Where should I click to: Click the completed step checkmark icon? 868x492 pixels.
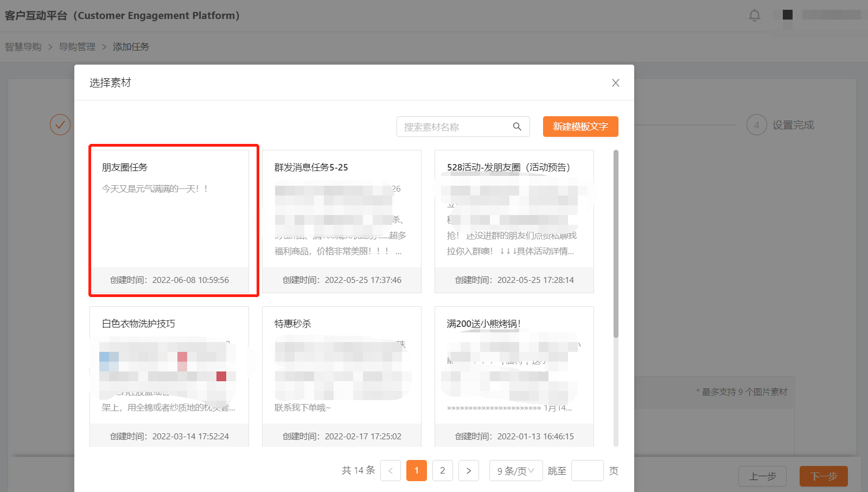(60, 125)
